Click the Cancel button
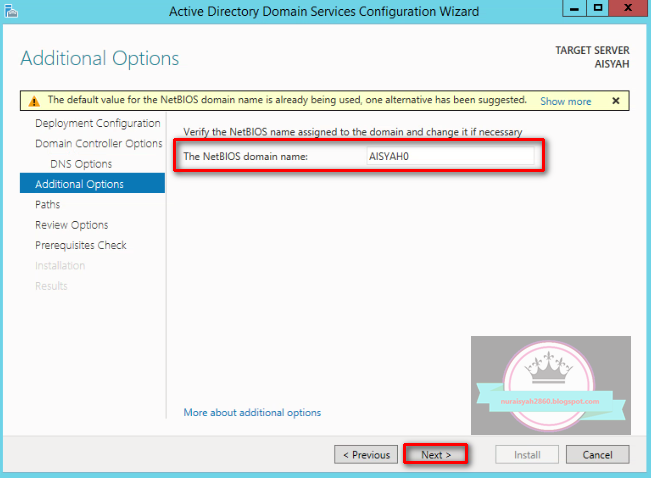651x478 pixels. point(597,455)
